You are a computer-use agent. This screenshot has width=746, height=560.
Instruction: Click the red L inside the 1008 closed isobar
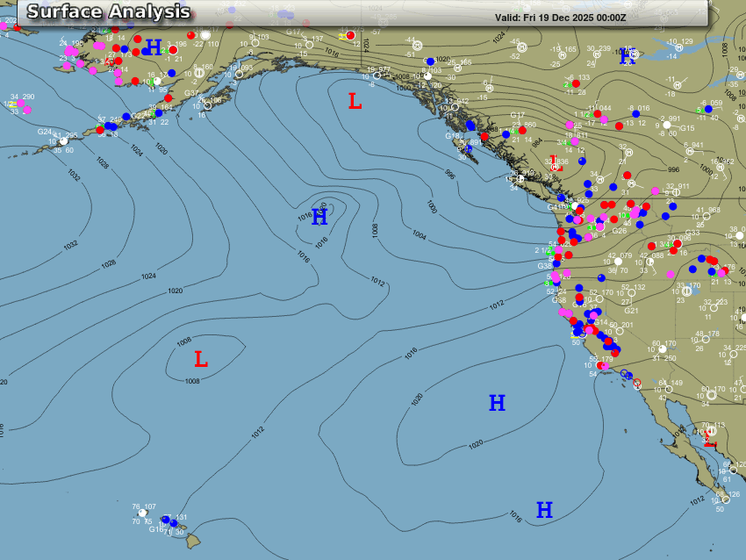[200, 359]
